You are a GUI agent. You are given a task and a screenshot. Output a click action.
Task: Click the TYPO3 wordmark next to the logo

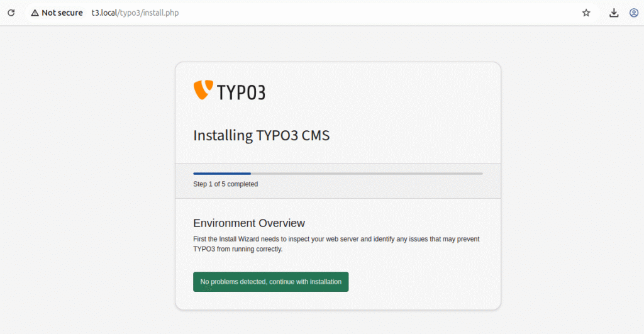point(241,92)
